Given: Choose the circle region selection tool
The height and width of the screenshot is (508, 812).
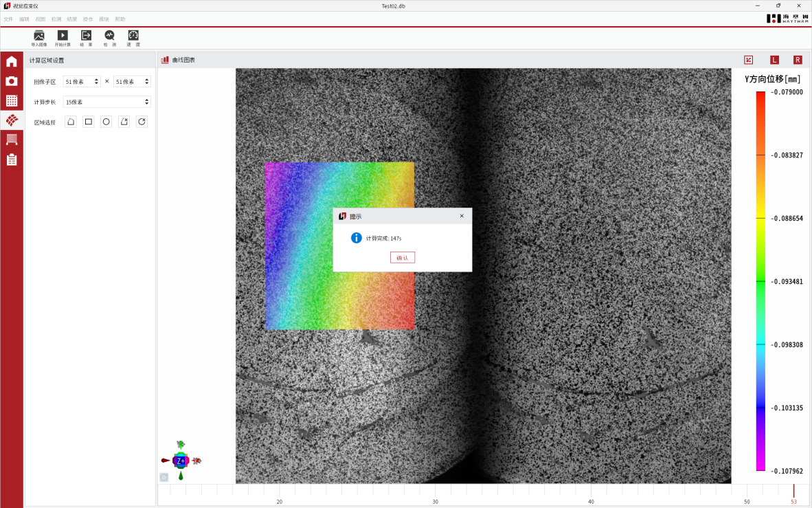Looking at the screenshot, I should tap(106, 122).
